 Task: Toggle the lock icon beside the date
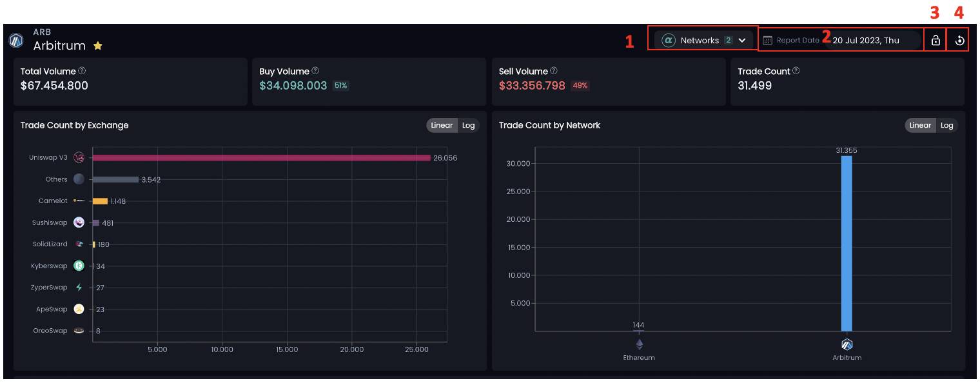coord(936,41)
